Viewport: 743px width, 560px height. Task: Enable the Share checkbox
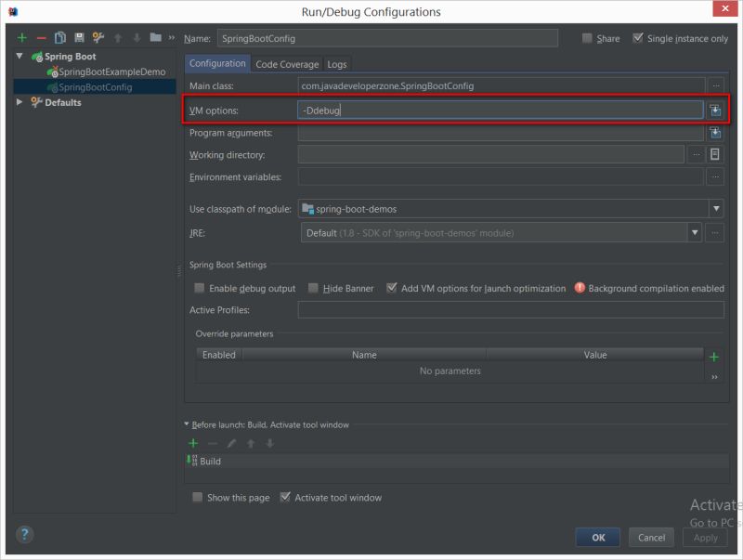(588, 37)
